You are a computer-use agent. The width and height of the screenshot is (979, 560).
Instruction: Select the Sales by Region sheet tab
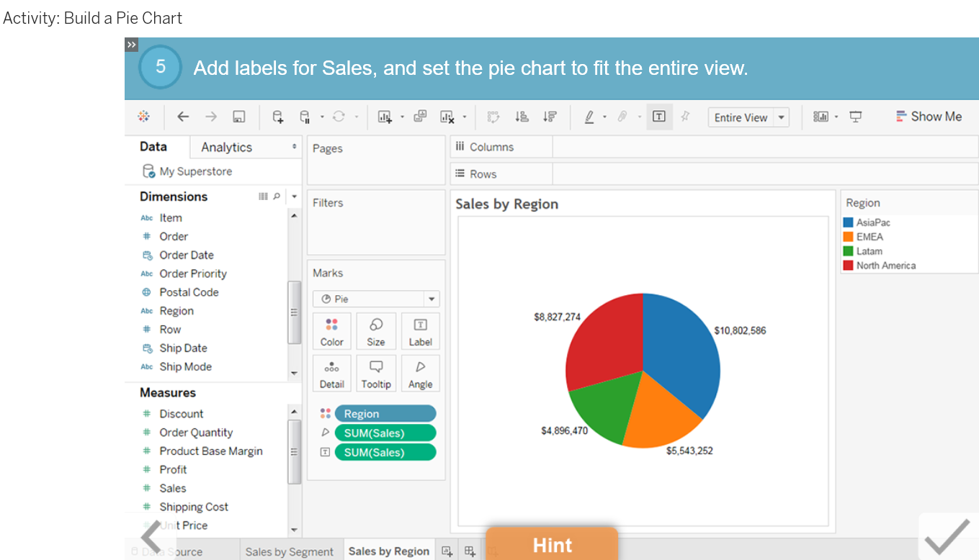[x=389, y=551]
